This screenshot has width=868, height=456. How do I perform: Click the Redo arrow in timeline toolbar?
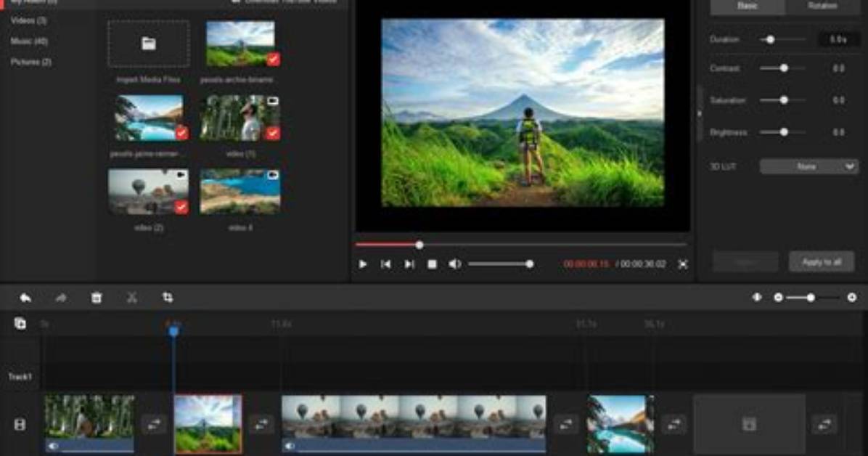tap(61, 298)
